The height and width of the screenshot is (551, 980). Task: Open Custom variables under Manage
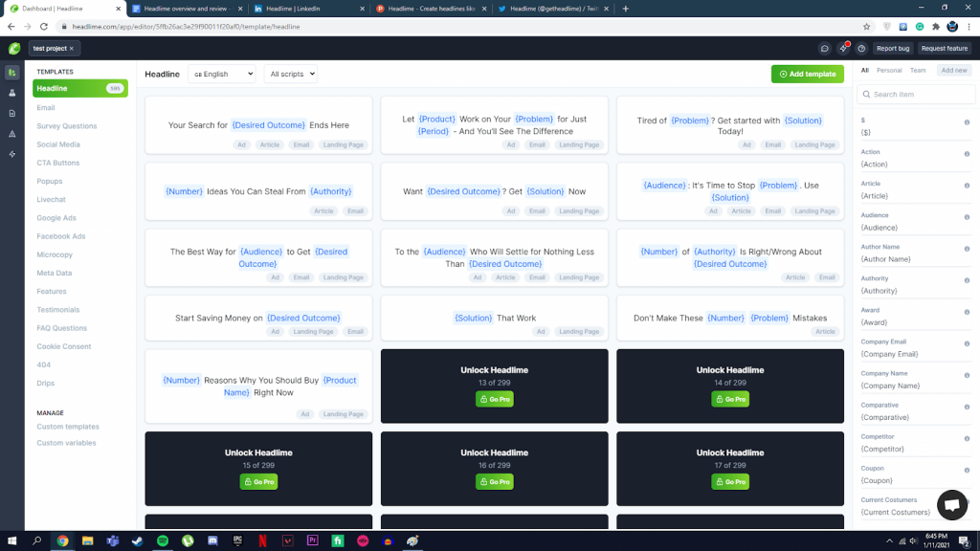(x=66, y=443)
